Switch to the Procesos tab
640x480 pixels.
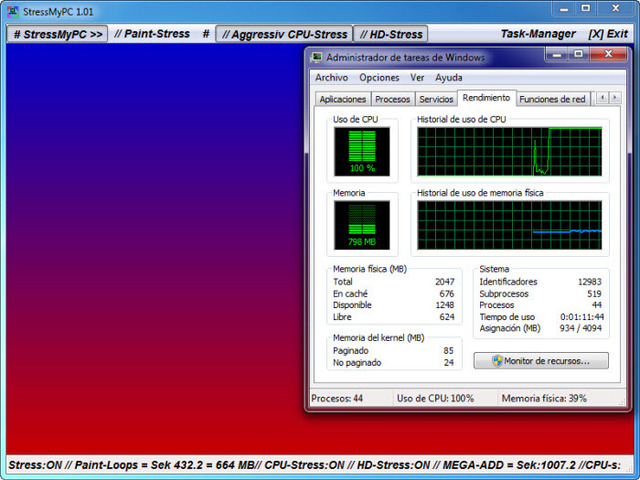point(393,99)
